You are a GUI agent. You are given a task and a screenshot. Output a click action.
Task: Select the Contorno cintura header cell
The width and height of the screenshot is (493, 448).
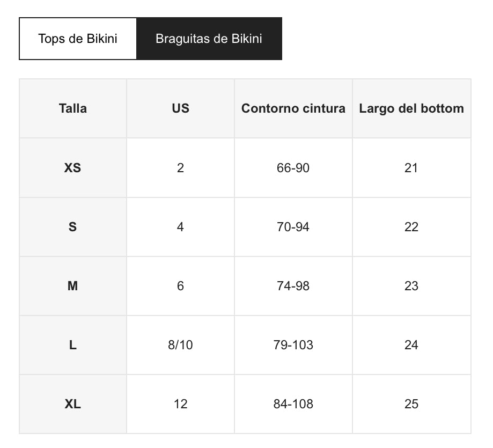point(293,108)
